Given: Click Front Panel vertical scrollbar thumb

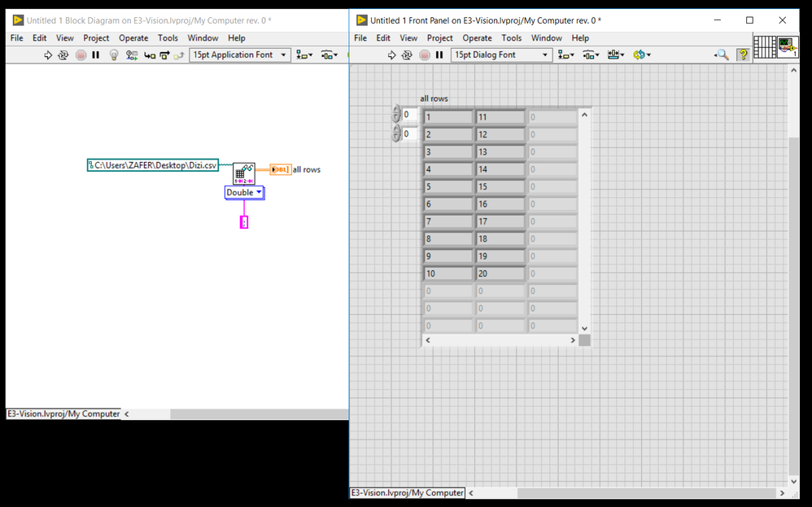Looking at the screenshot, I should [794, 305].
